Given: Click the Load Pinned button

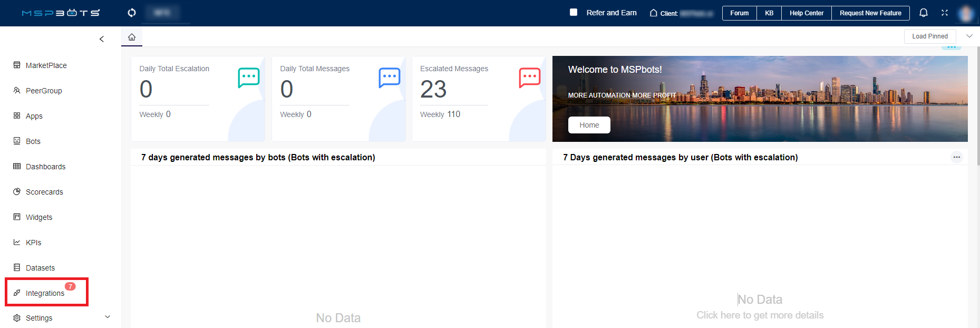Looking at the screenshot, I should tap(929, 36).
